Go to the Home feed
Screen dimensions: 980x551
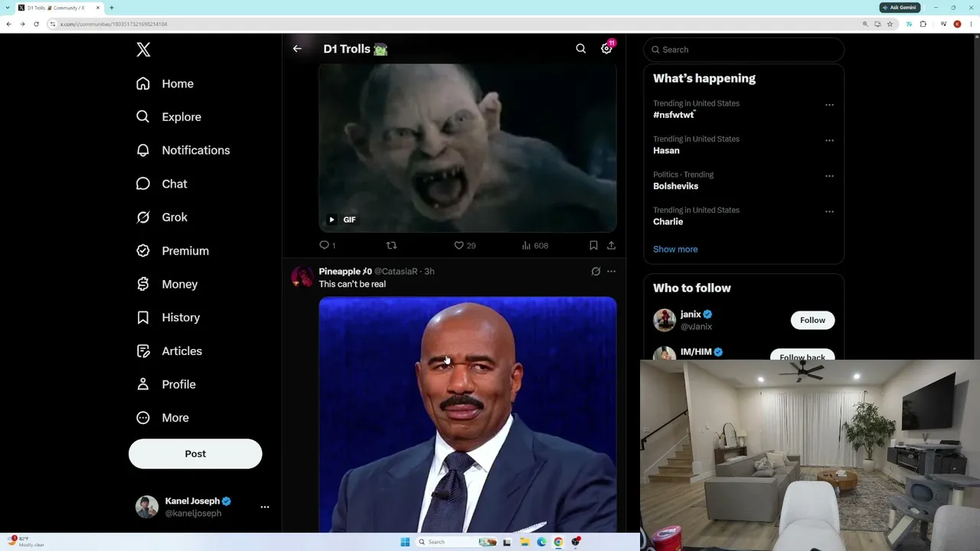click(165, 83)
